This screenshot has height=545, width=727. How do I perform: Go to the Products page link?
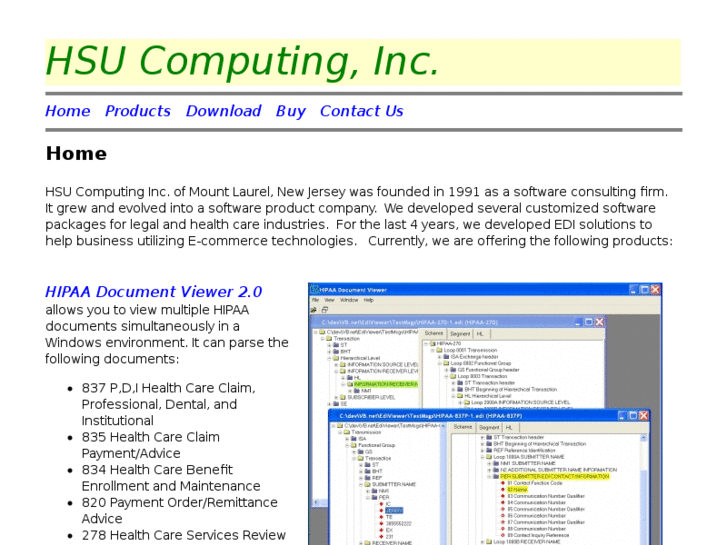coord(138,111)
